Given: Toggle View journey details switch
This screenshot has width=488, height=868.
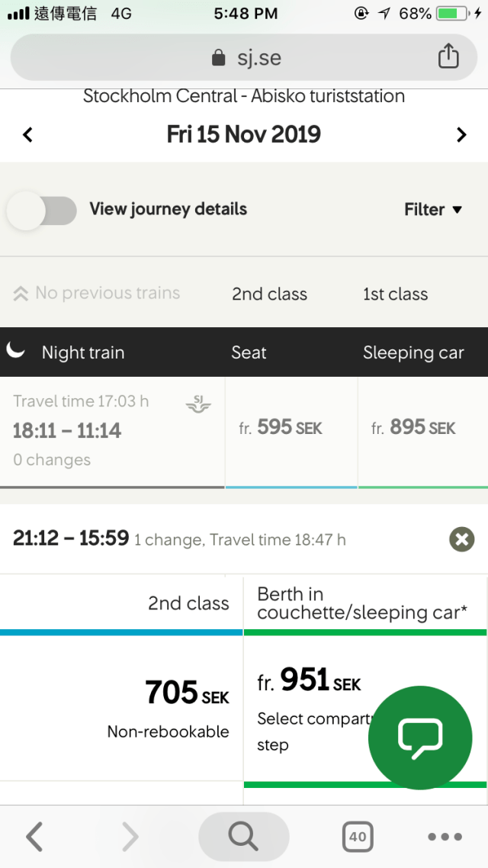Looking at the screenshot, I should (x=43, y=210).
